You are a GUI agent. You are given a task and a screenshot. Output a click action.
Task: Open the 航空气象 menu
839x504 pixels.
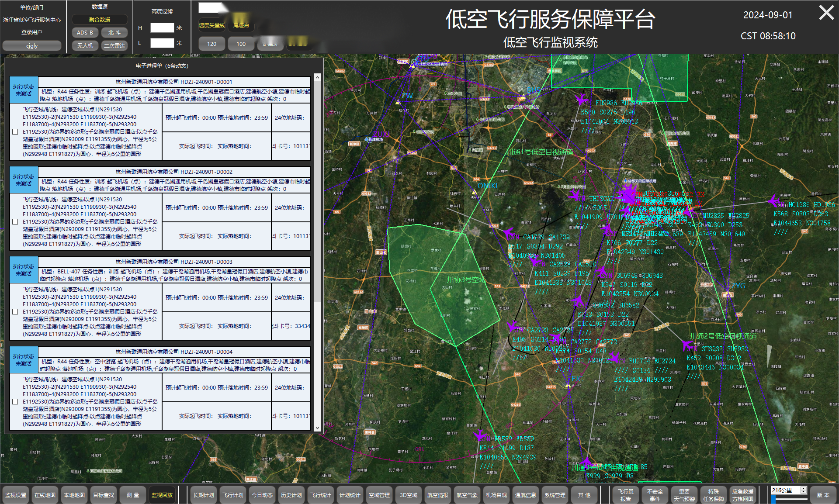tap(467, 495)
